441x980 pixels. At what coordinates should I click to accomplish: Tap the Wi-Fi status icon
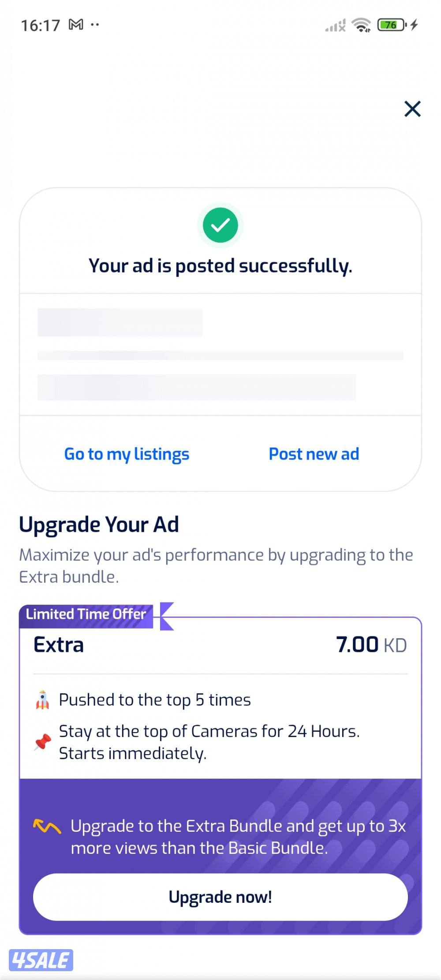tap(361, 25)
